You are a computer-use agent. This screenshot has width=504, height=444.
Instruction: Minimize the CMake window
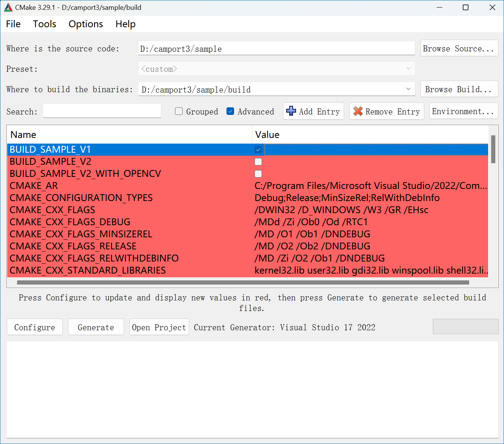[x=440, y=8]
